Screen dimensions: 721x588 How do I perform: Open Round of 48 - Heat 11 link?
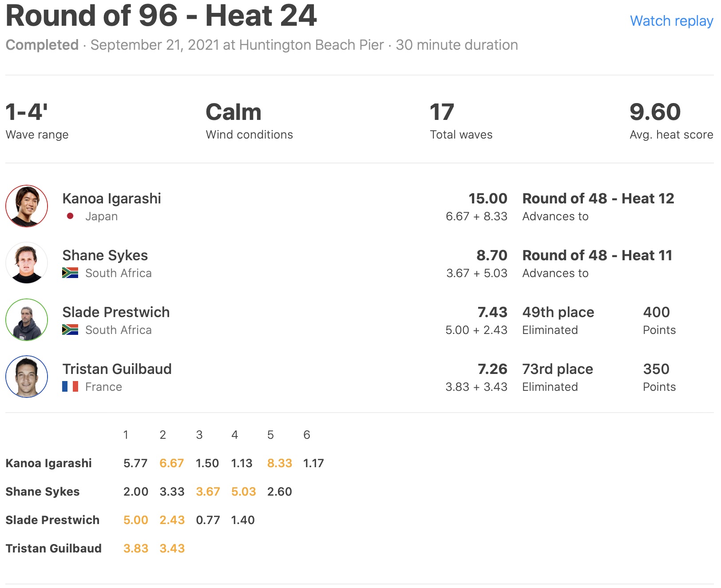tap(597, 255)
